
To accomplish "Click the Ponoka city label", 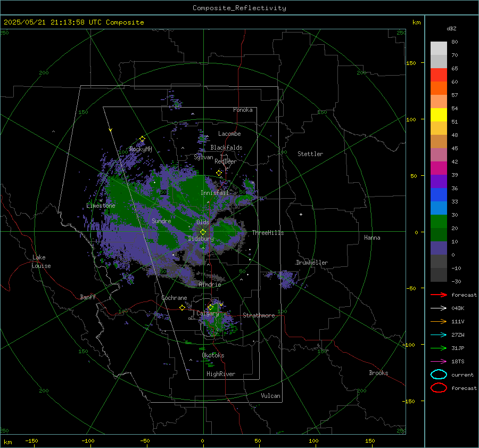I will pos(243,110).
